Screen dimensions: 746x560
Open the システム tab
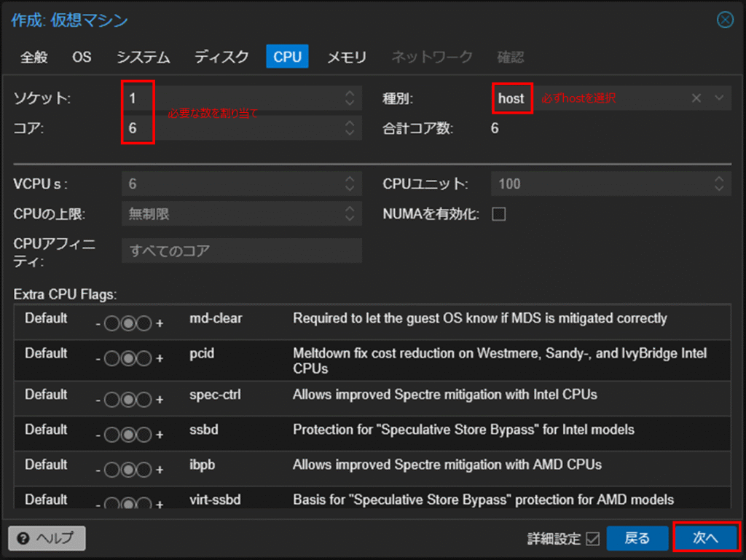pos(144,57)
